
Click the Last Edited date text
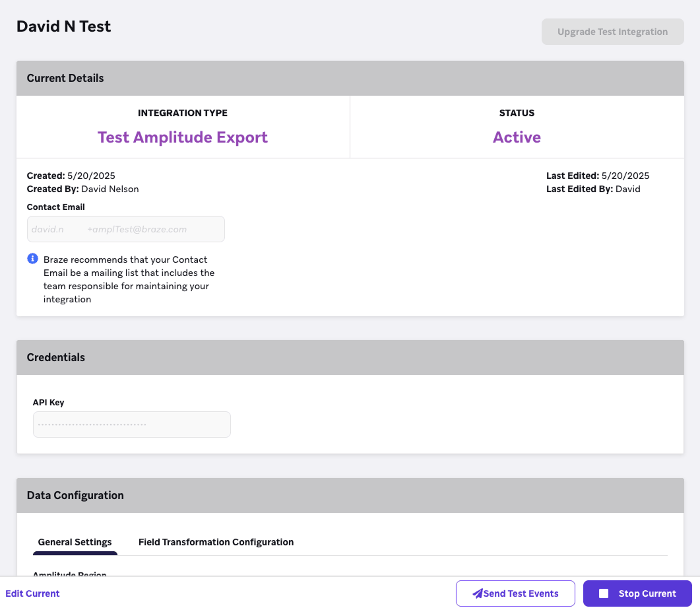597,176
